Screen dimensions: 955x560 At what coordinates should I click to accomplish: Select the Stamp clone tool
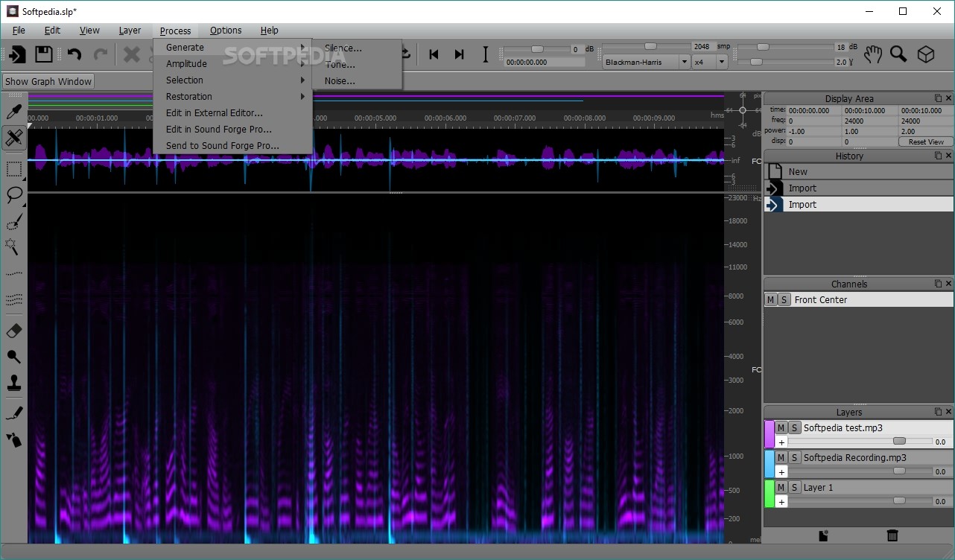click(13, 383)
